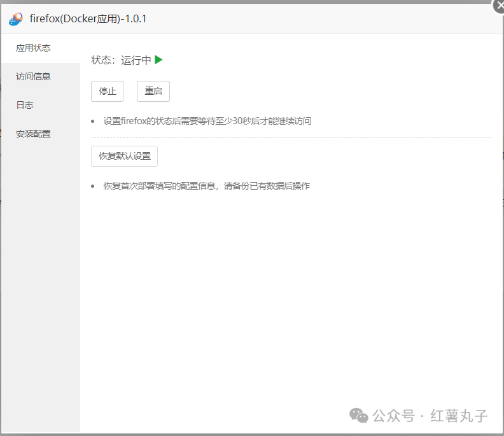Click empty sidebar area below 安装配置
Viewport: 504px width, 436px height.
[x=40, y=286]
